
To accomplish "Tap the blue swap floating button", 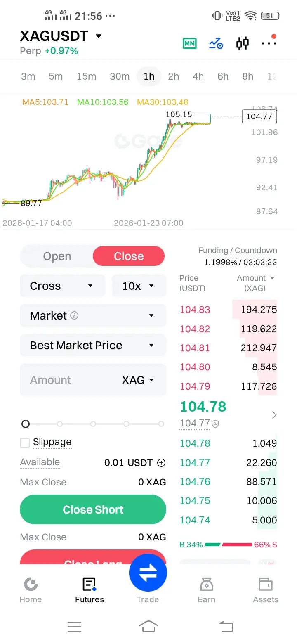I will click(148, 573).
